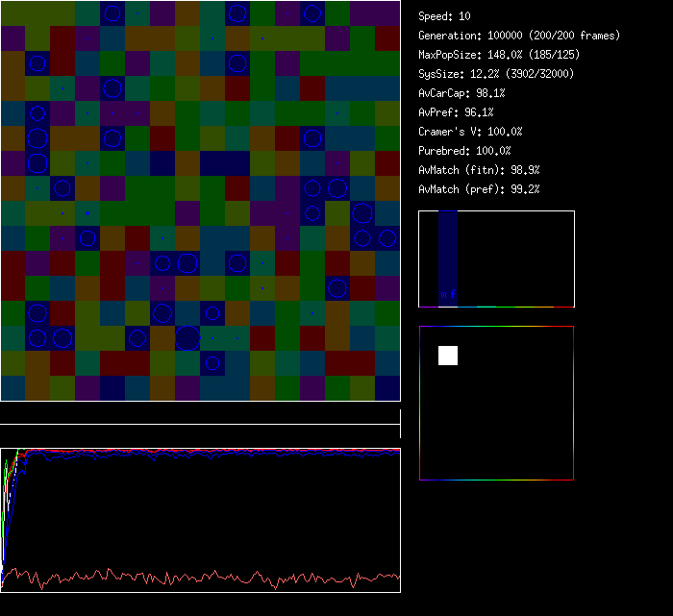Select the AvCarCap: 98.1% line
673x616 pixels.
[x=461, y=93]
